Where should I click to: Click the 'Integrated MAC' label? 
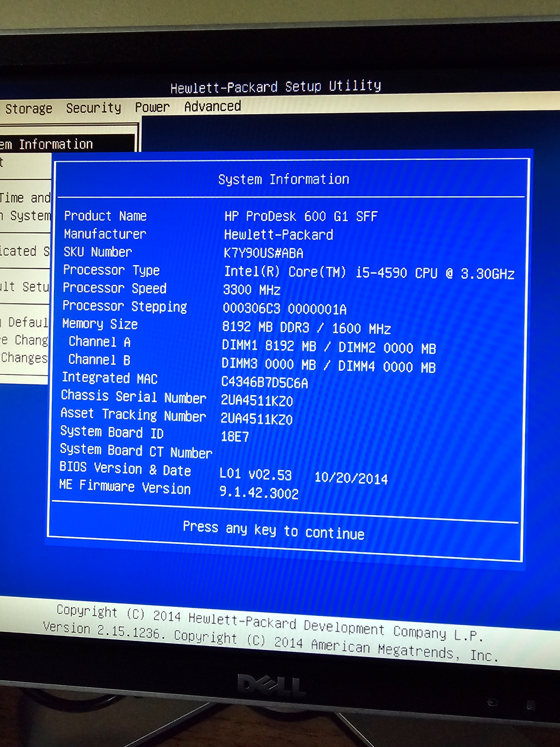tap(110, 378)
